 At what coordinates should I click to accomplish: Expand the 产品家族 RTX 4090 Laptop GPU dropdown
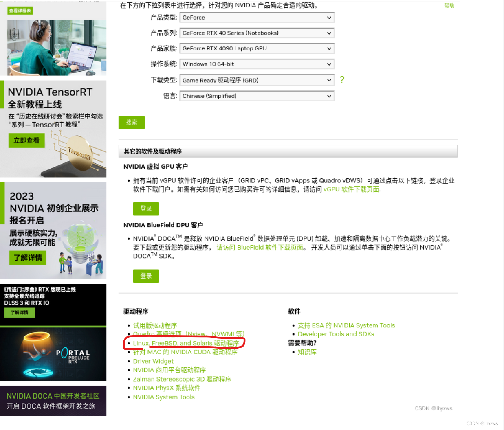pyautogui.click(x=257, y=48)
